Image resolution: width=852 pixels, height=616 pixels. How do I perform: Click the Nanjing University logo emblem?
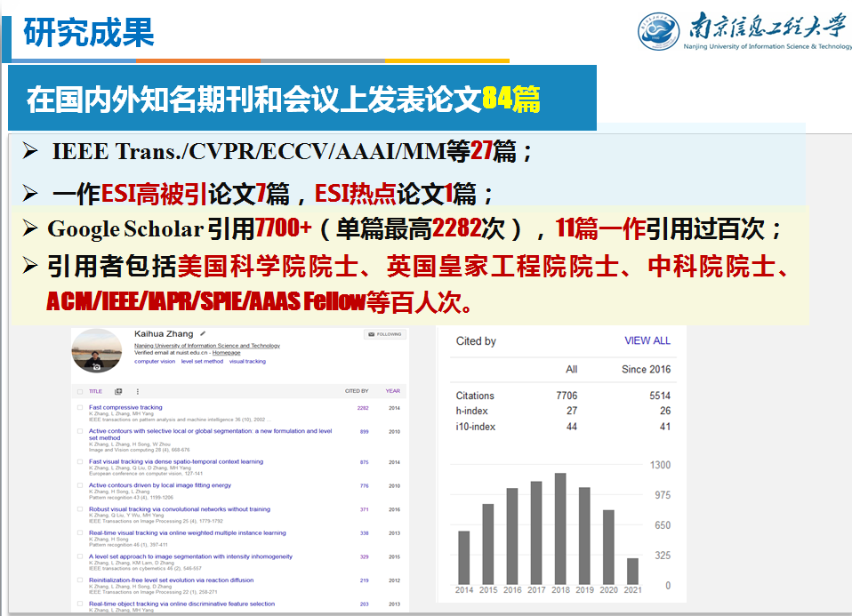(657, 31)
